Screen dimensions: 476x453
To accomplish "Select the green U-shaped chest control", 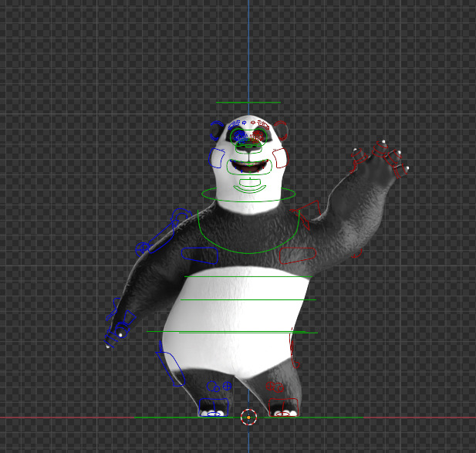I will coord(248,232).
